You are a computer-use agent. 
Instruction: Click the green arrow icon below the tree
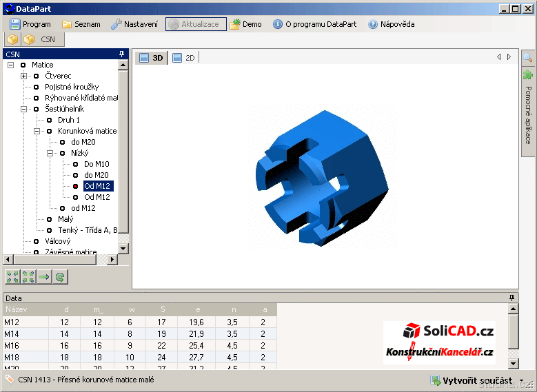coord(44,277)
